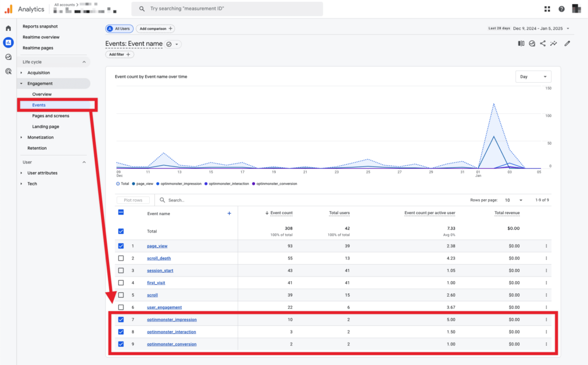Open the Day granularity dropdown

[533, 76]
